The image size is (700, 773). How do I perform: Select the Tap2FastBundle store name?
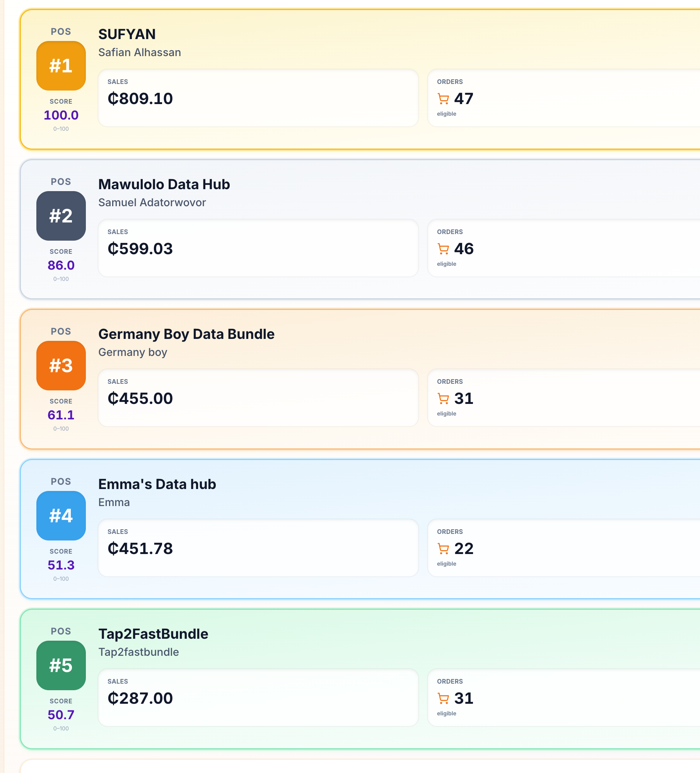(x=153, y=634)
